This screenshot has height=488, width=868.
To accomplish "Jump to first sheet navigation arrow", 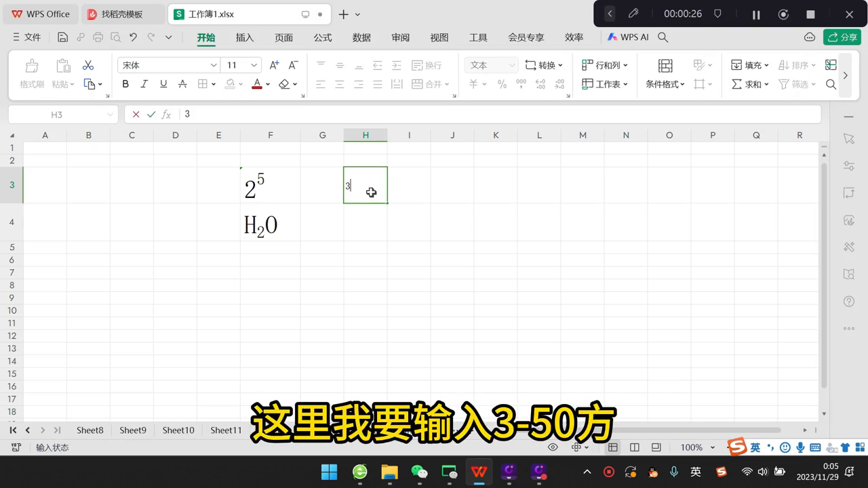I will 13,430.
